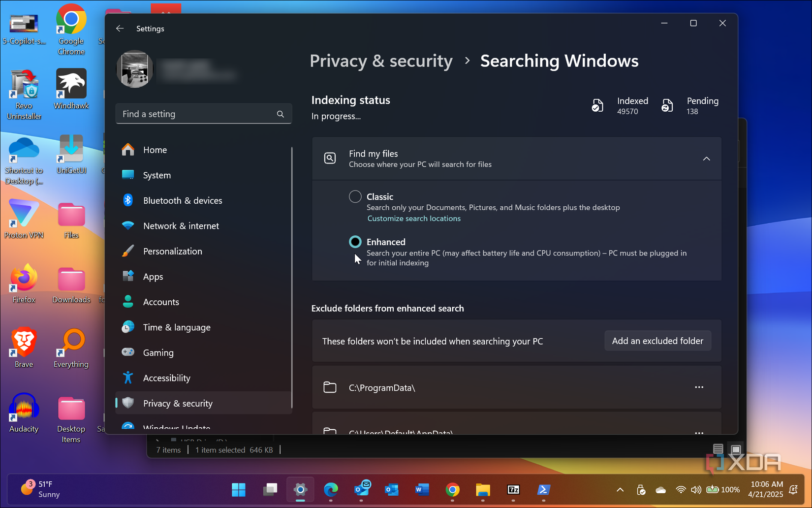Open the Personalization section
The width and height of the screenshot is (812, 508).
173,251
